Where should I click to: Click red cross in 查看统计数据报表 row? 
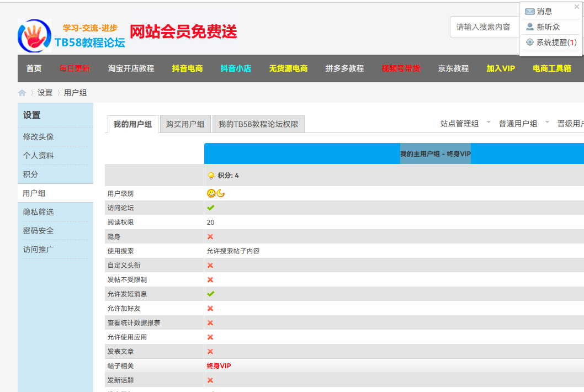[210, 322]
